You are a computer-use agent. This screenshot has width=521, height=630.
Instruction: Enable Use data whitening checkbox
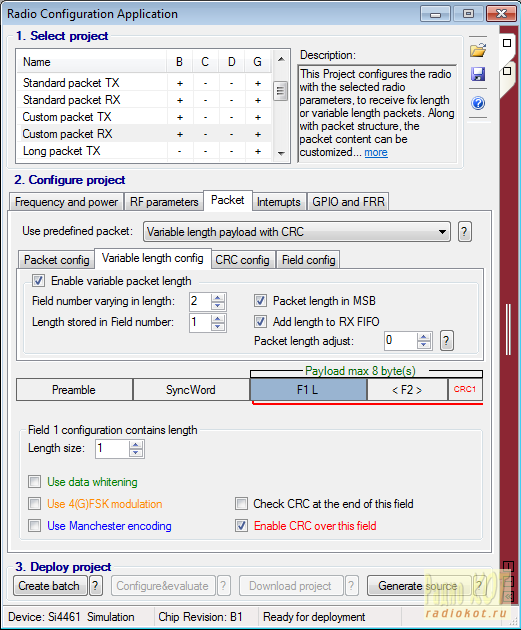click(x=35, y=481)
